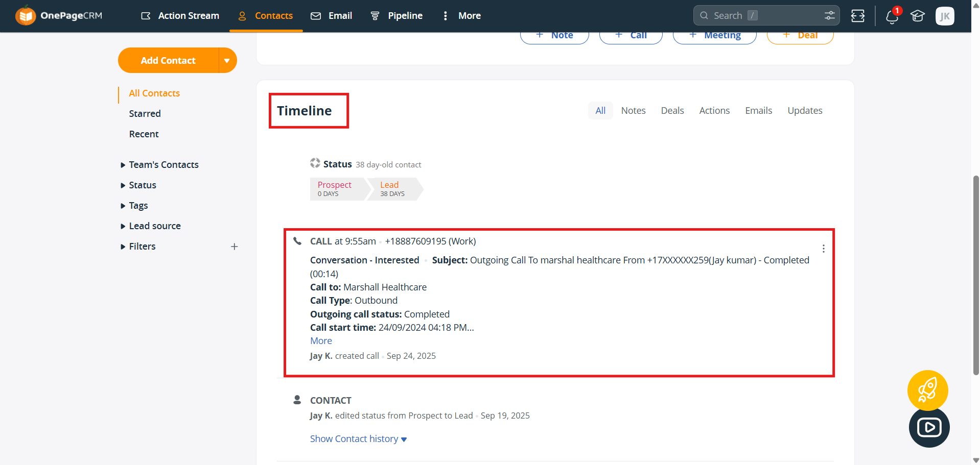Click 'Sep 19, 2025' date text
This screenshot has width=980, height=465.
(x=505, y=416)
